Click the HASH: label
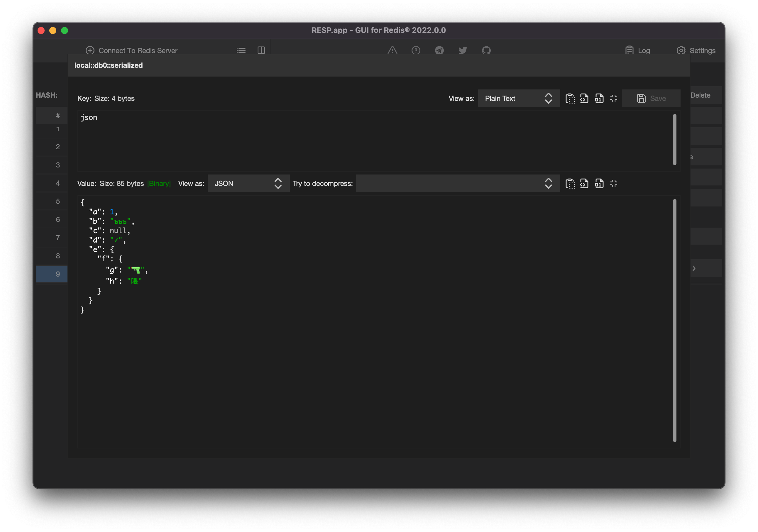 (x=47, y=95)
